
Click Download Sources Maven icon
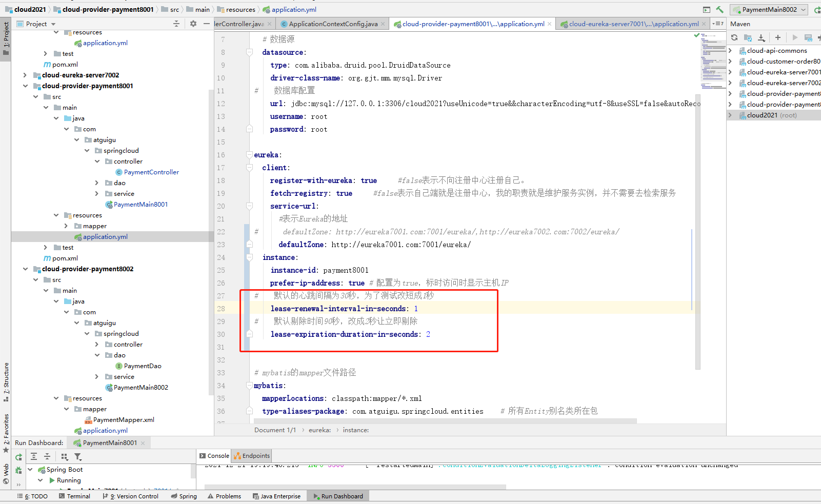click(762, 37)
